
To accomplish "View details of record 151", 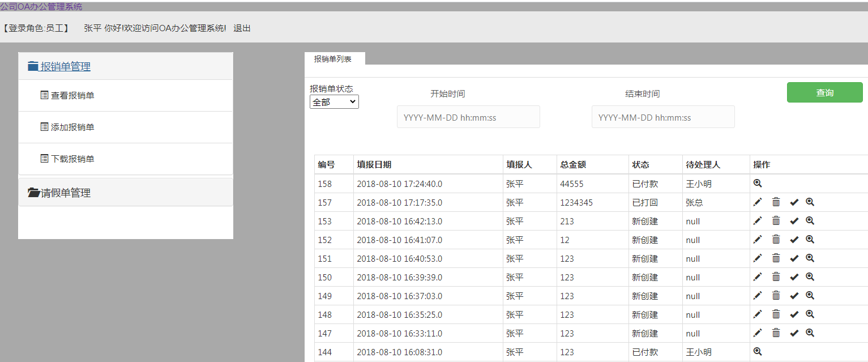I will pyautogui.click(x=810, y=258).
